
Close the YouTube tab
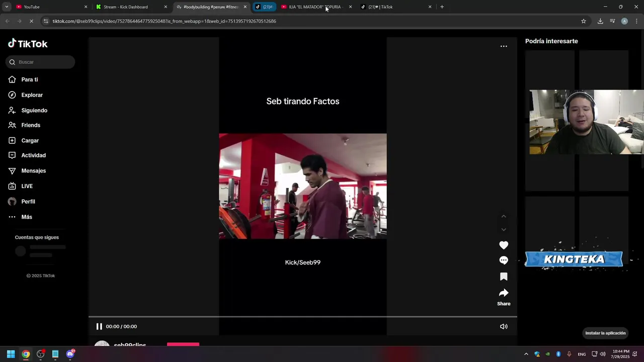(x=86, y=7)
